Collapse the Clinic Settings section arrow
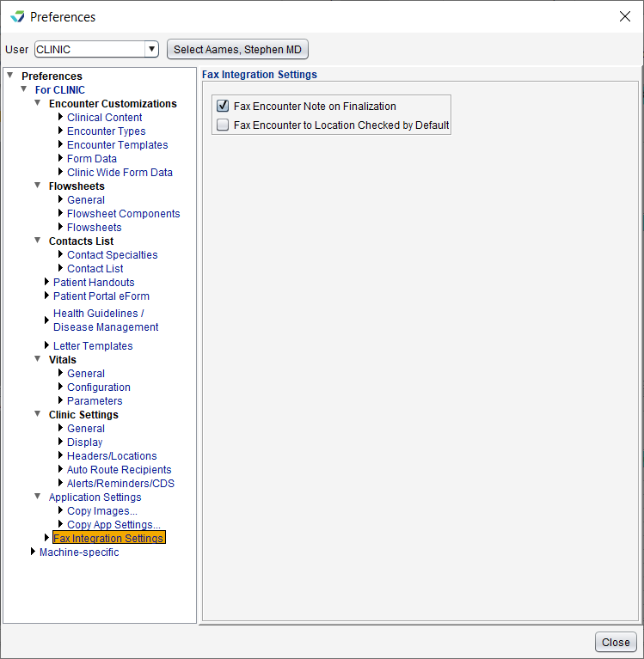 point(38,415)
